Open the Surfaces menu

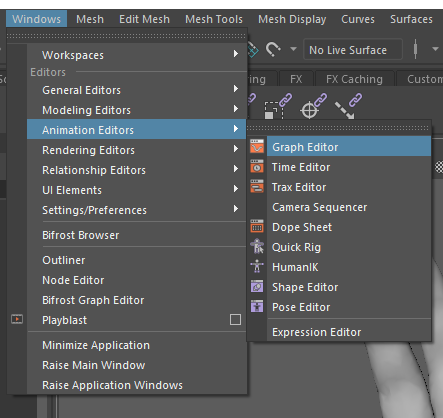point(411,19)
